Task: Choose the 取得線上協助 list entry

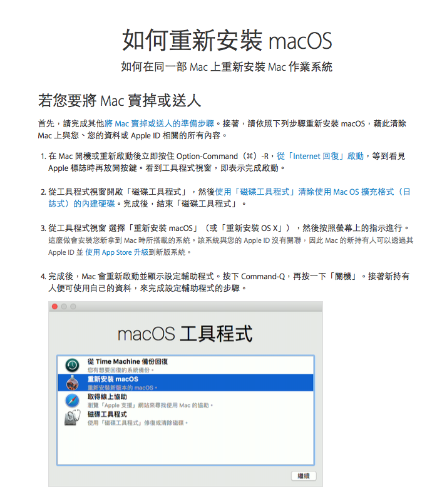Action: [186, 400]
